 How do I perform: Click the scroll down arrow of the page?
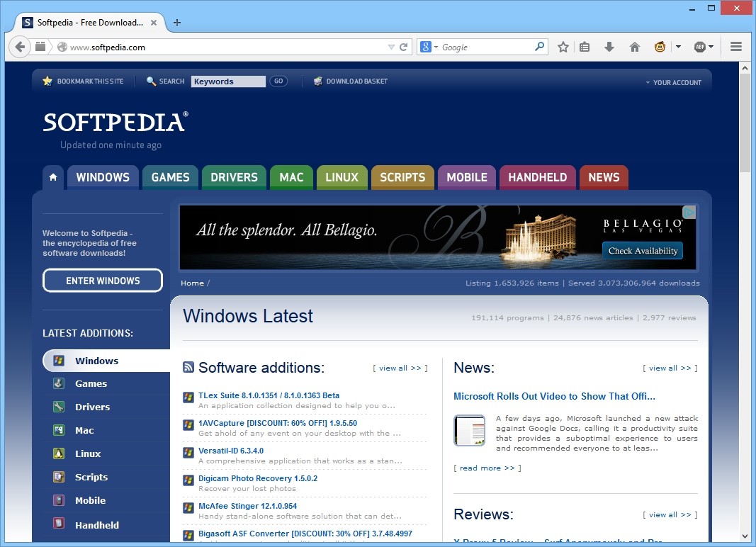click(745, 536)
